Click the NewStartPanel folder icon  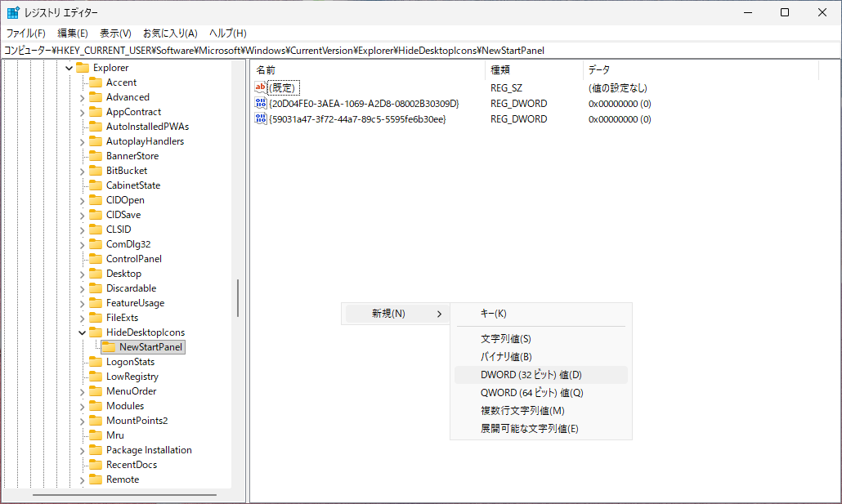[x=108, y=347]
